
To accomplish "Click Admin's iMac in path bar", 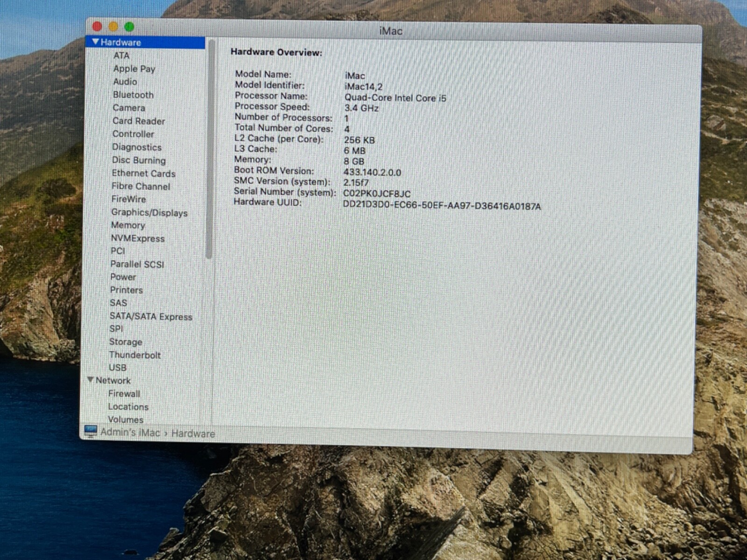I will (130, 432).
